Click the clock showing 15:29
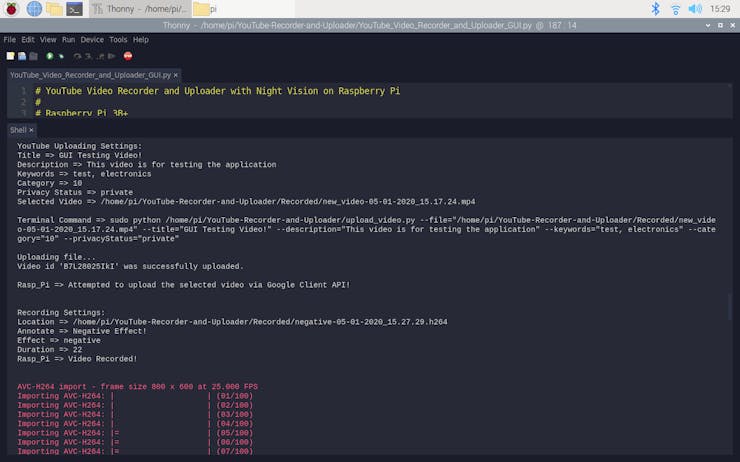 [x=720, y=8]
